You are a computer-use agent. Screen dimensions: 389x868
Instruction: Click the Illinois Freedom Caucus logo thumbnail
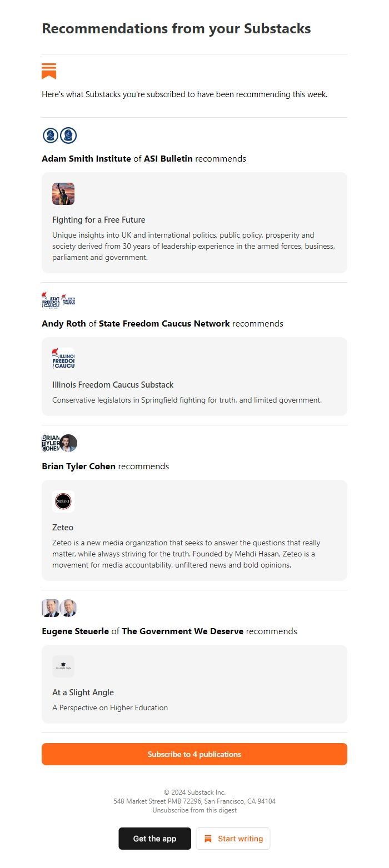tap(63, 358)
